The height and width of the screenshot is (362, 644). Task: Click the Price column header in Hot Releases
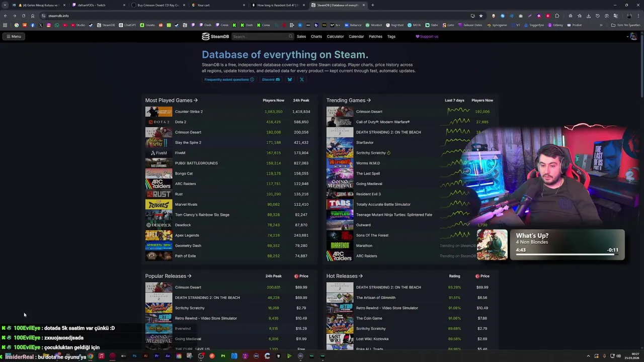coord(482,276)
